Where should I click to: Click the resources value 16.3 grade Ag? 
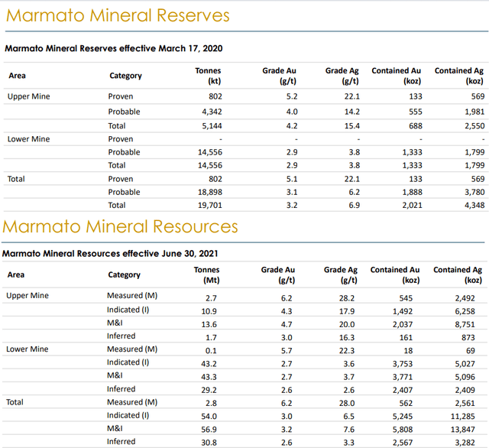347,338
